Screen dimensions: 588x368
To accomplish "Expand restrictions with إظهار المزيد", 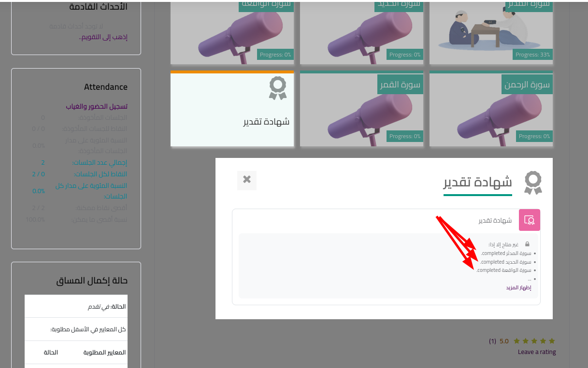I will 518,288.
